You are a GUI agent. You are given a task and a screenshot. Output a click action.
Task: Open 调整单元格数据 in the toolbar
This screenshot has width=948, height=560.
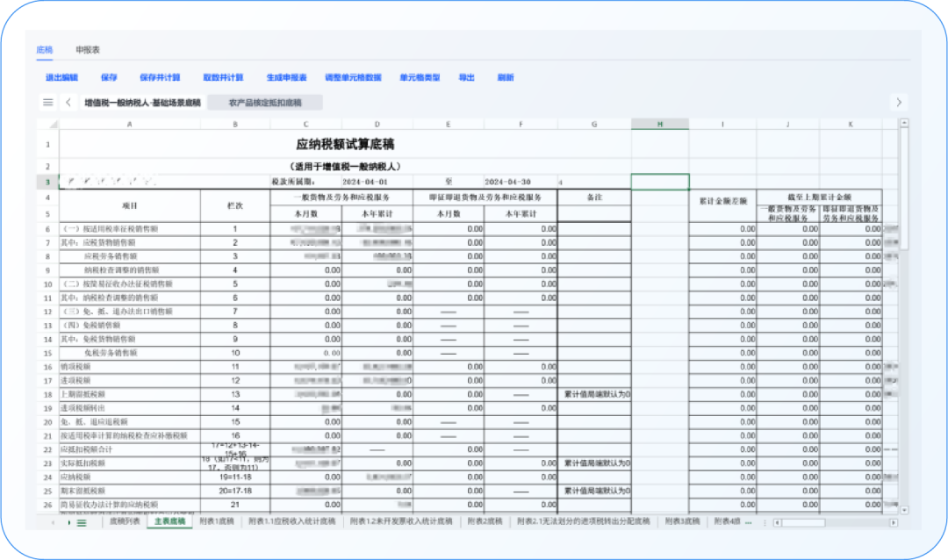coord(353,77)
